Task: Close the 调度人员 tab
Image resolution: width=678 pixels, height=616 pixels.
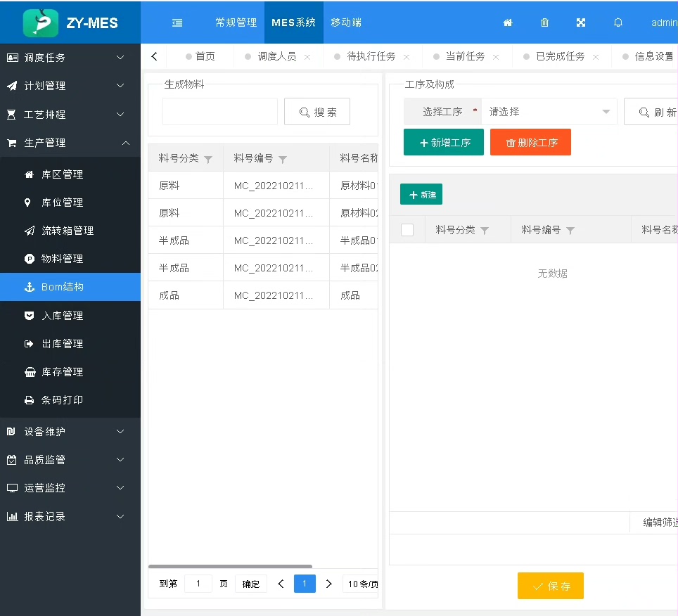Action: pyautogui.click(x=307, y=57)
